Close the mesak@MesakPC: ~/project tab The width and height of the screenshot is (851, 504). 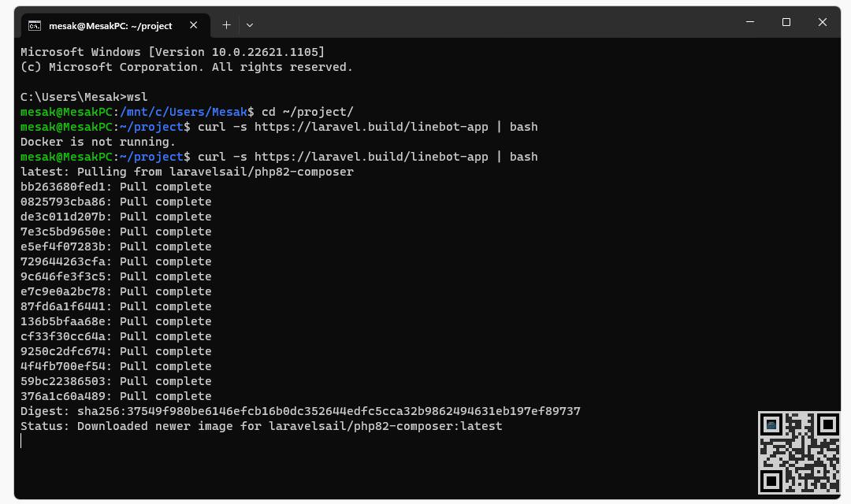click(x=193, y=25)
